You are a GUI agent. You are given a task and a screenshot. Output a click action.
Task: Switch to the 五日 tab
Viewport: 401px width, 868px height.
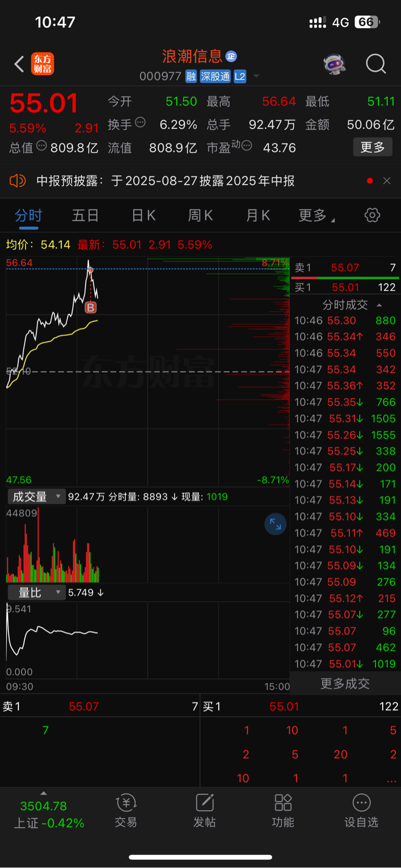(x=86, y=215)
